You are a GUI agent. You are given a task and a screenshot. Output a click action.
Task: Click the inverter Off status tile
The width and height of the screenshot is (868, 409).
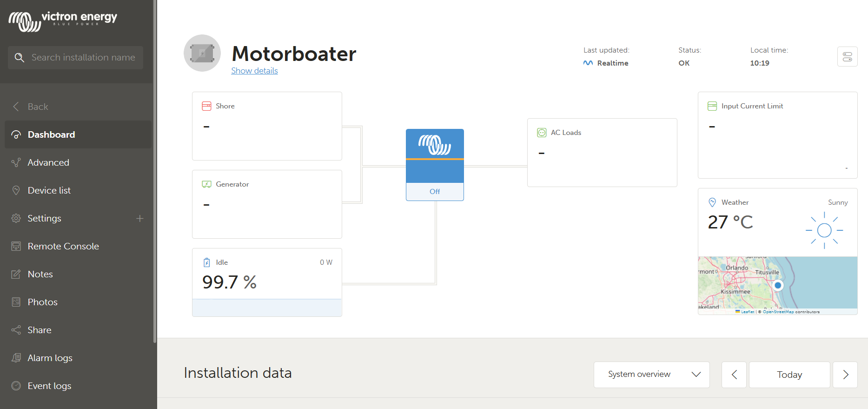435,191
